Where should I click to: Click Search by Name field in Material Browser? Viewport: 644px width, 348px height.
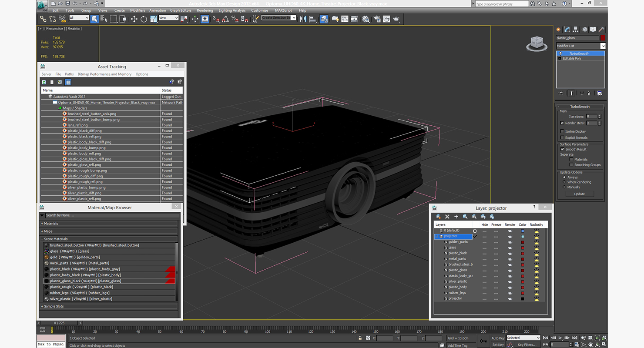click(x=112, y=215)
